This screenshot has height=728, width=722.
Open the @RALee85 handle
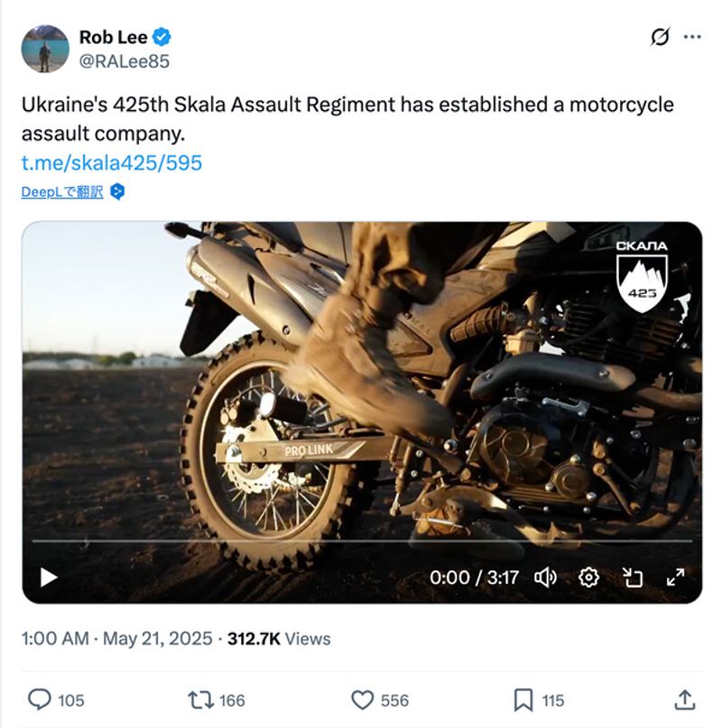[124, 60]
